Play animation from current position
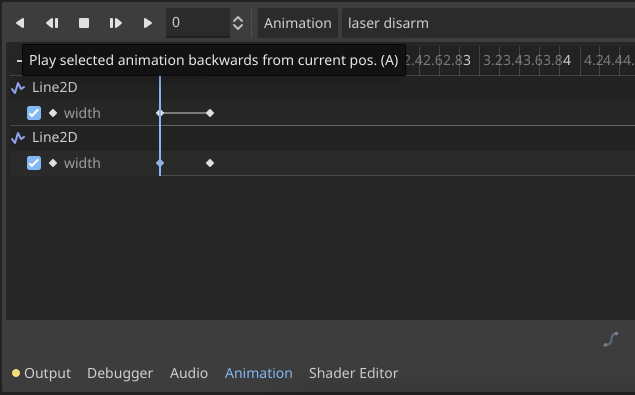 tap(116, 23)
